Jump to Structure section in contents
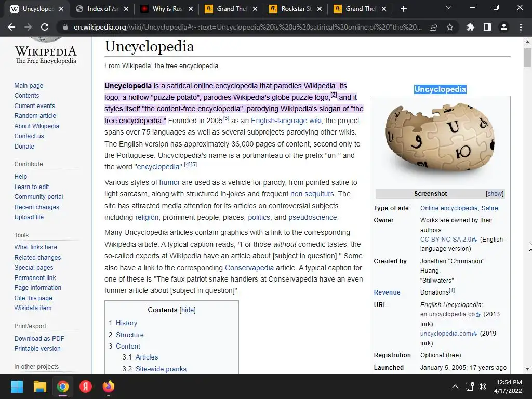532x399 pixels. coord(129,335)
